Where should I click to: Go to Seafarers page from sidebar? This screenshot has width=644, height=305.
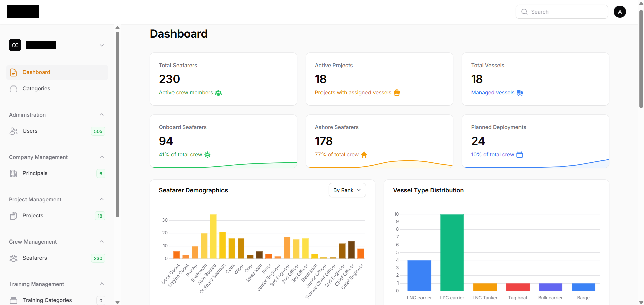click(x=35, y=258)
